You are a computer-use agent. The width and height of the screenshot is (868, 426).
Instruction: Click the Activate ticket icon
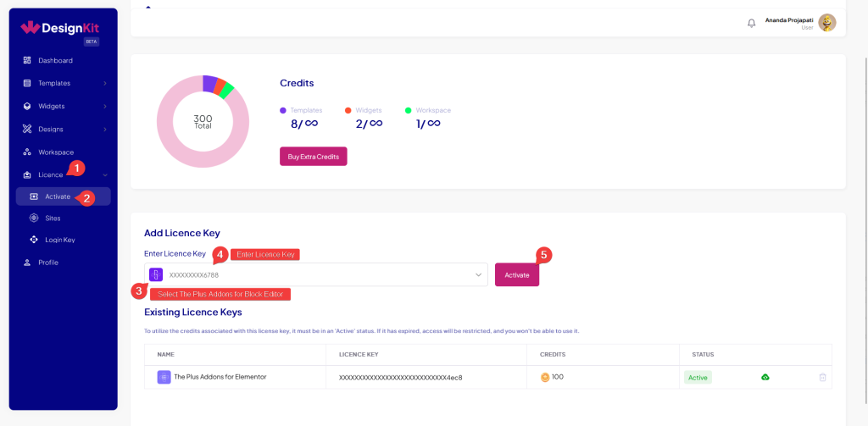click(x=34, y=196)
